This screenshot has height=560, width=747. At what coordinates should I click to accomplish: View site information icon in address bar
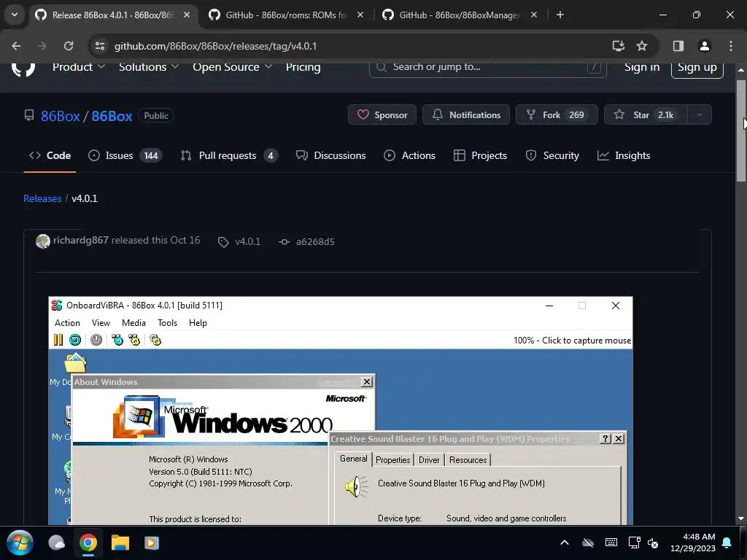[100, 46]
